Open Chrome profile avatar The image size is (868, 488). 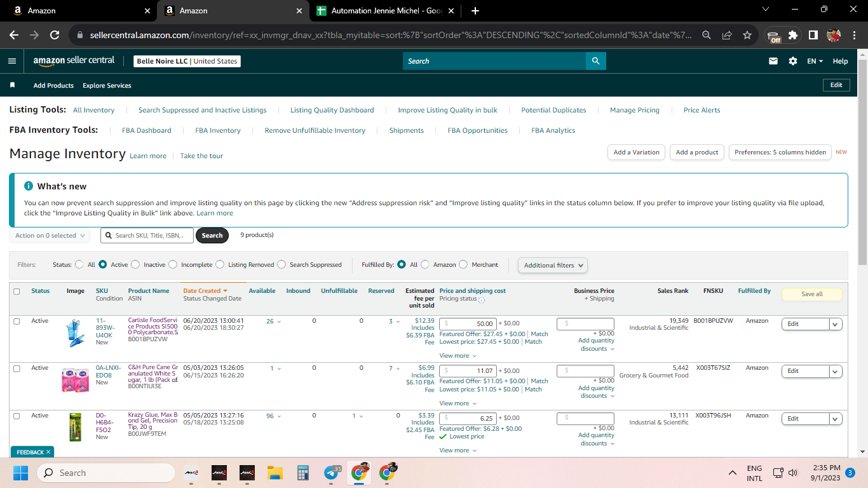(834, 35)
